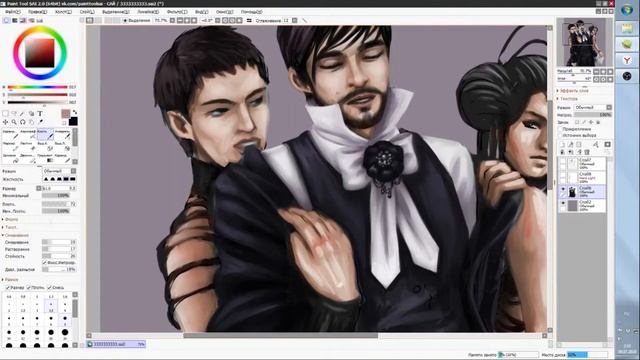Toggle the Плотн. pressure checkbox
Viewport: 640px width, 360px height.
pyautogui.click(x=29, y=288)
